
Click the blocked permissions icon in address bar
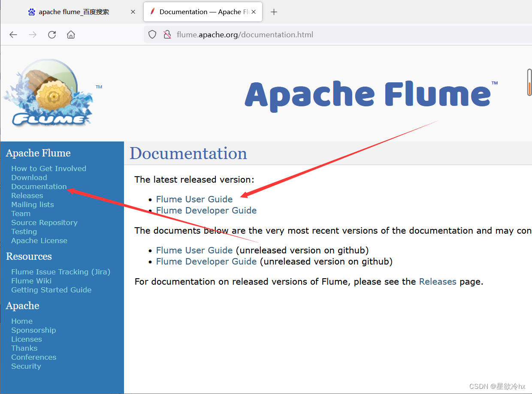[167, 34]
